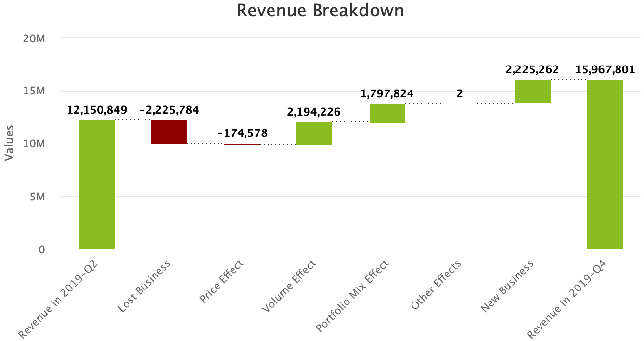The height and width of the screenshot is (341, 644).
Task: Select the Other Effects data label 2
Action: point(460,94)
